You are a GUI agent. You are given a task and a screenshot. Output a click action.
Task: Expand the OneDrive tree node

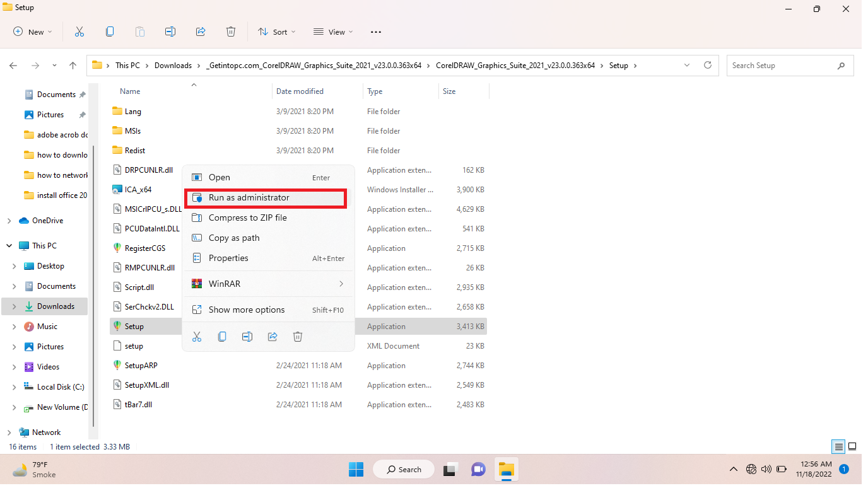(9, 221)
